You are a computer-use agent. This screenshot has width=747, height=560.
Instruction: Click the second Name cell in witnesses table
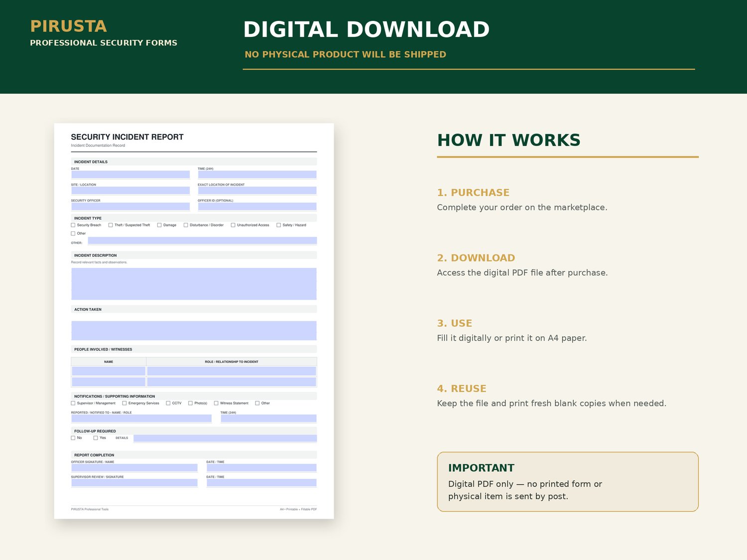click(x=109, y=382)
